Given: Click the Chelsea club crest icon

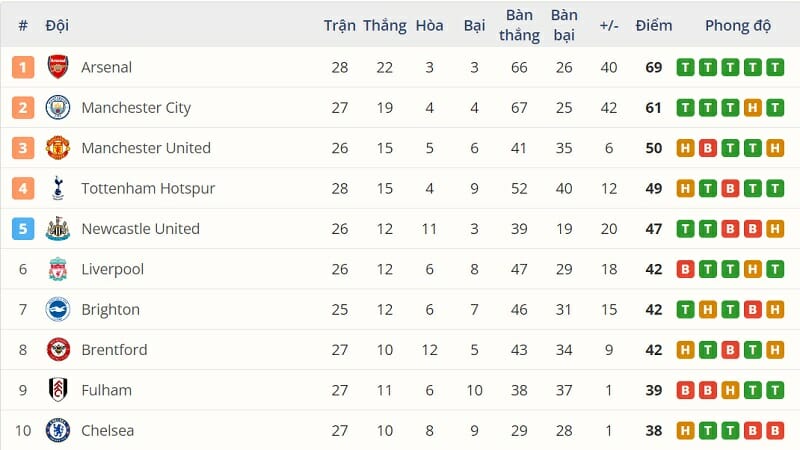Looking at the screenshot, I should point(58,431).
